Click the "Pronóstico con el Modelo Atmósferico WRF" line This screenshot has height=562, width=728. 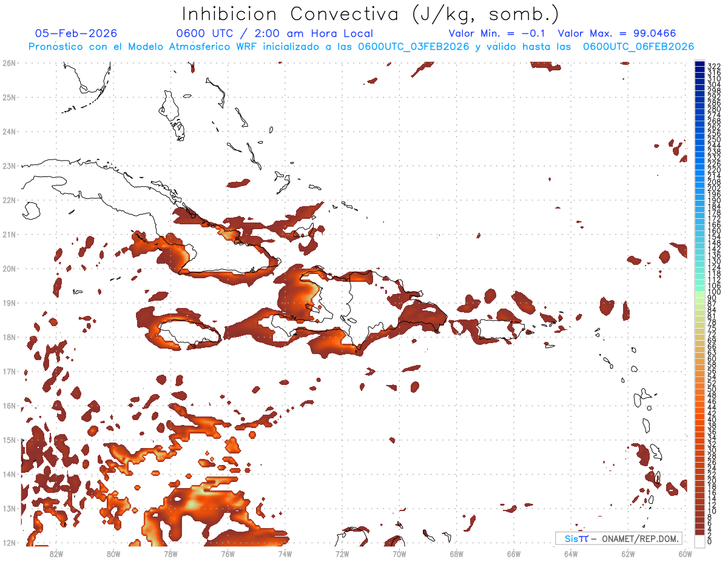(361, 47)
